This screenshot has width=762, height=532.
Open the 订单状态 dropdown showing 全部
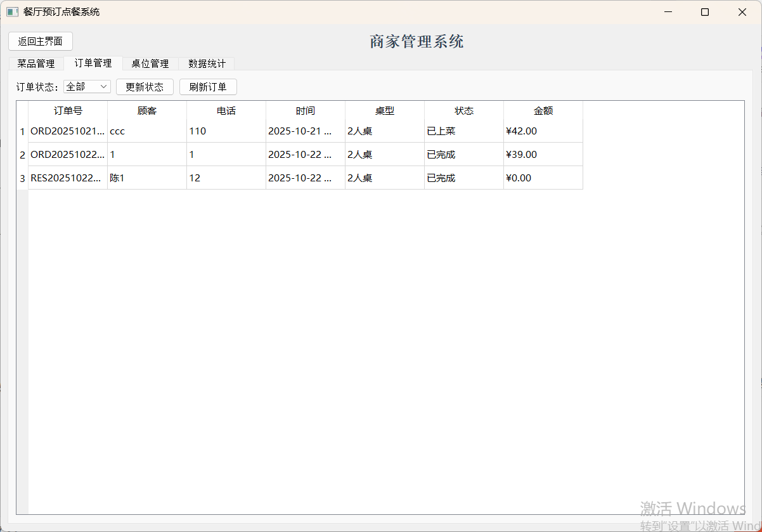[x=87, y=86]
